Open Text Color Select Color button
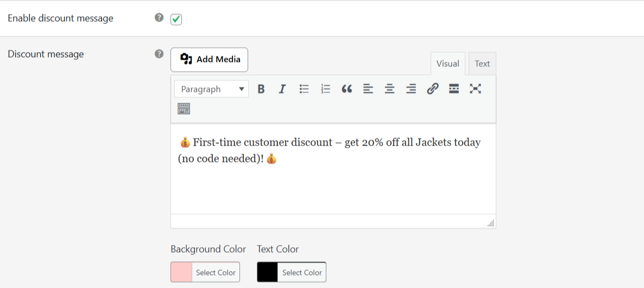The image size is (644, 288). click(x=302, y=272)
